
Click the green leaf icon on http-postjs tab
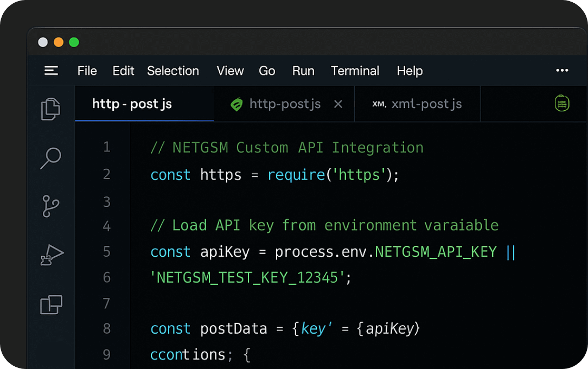pyautogui.click(x=237, y=104)
